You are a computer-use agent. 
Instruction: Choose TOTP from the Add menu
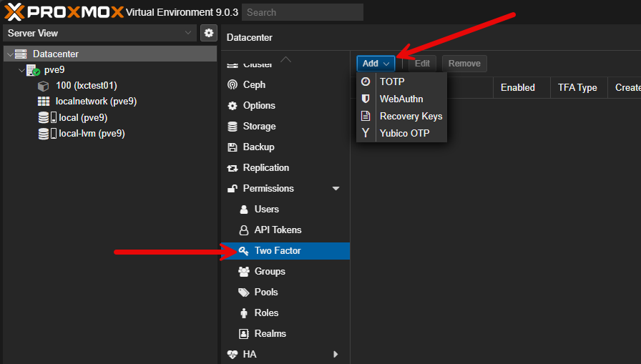pyautogui.click(x=392, y=82)
